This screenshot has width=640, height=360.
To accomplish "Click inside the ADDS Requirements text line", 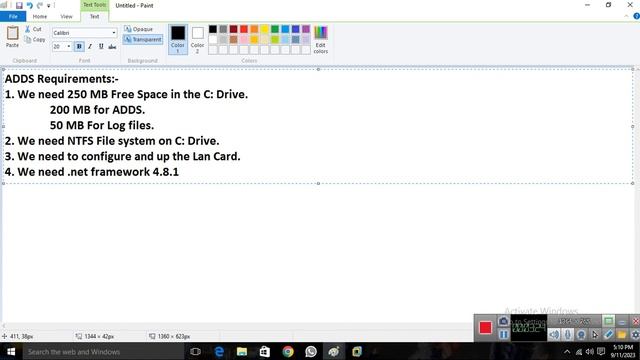I will coord(62,79).
